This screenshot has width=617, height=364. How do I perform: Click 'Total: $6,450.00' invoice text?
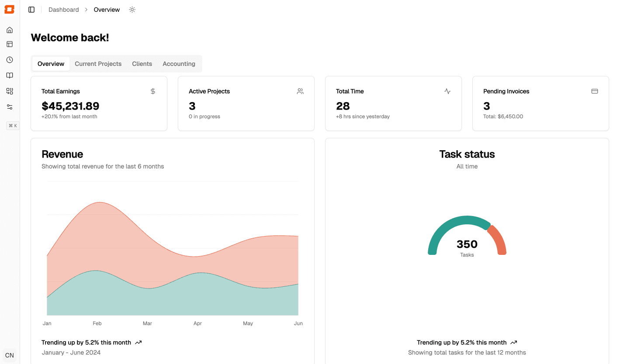click(503, 117)
